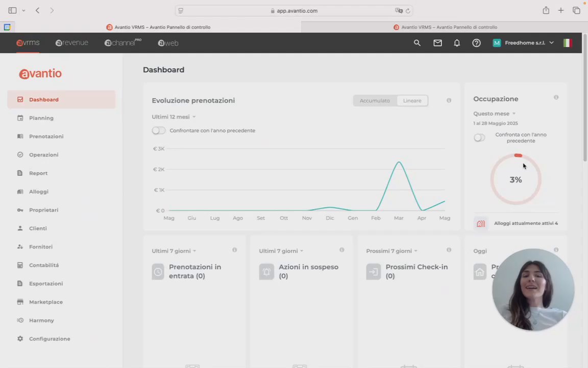
Task: Open the messages envelope icon
Action: [437, 43]
